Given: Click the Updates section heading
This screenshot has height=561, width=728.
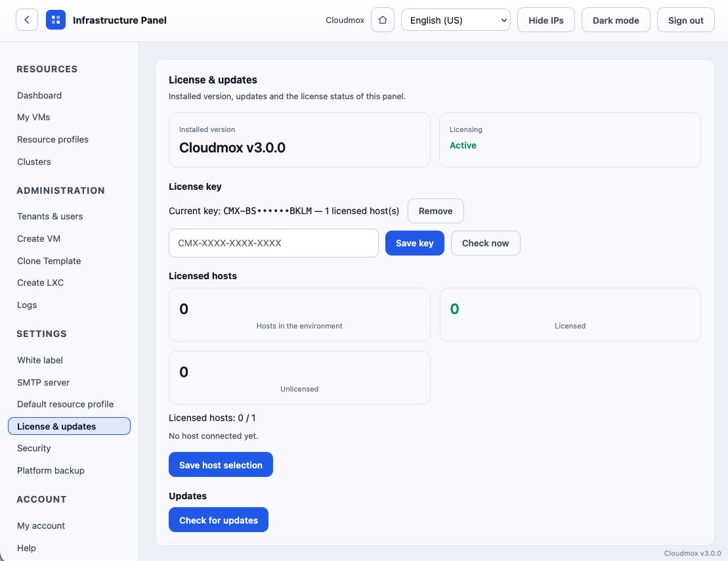Looking at the screenshot, I should (188, 496).
